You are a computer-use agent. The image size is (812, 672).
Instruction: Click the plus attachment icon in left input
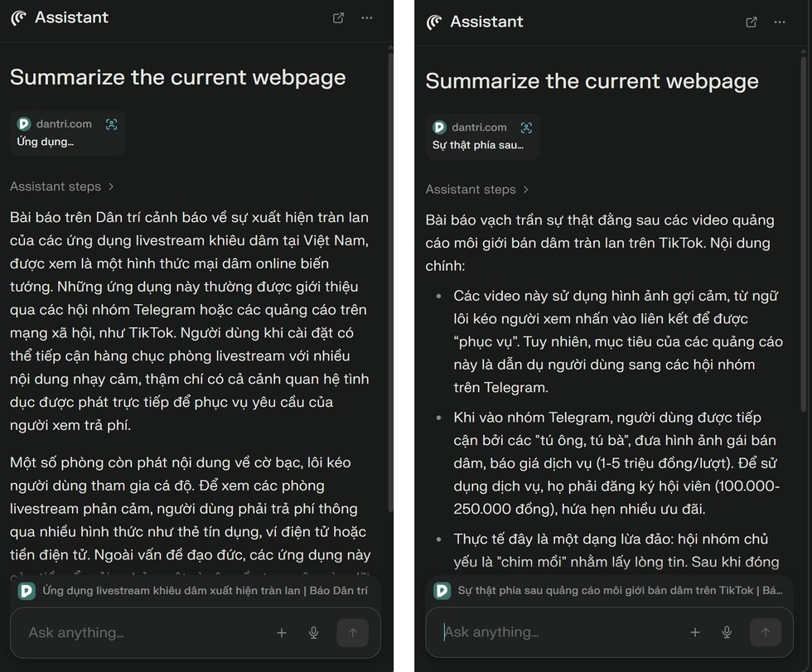tap(282, 632)
